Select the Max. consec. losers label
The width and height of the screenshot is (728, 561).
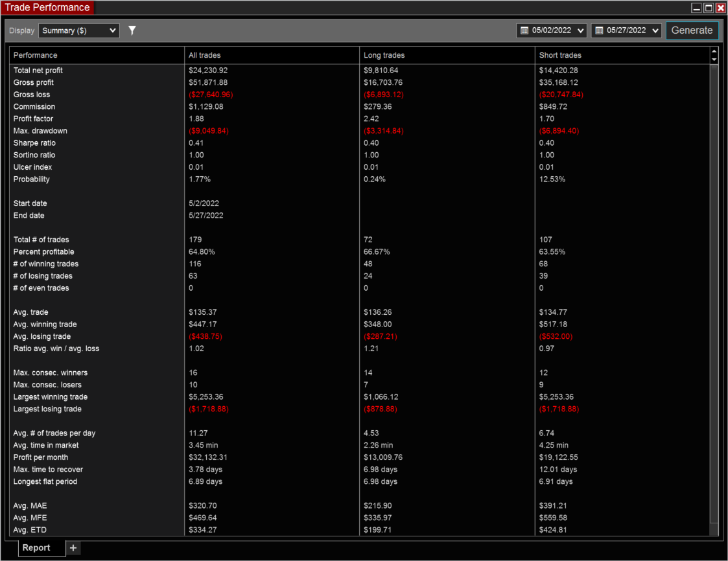[x=47, y=385]
